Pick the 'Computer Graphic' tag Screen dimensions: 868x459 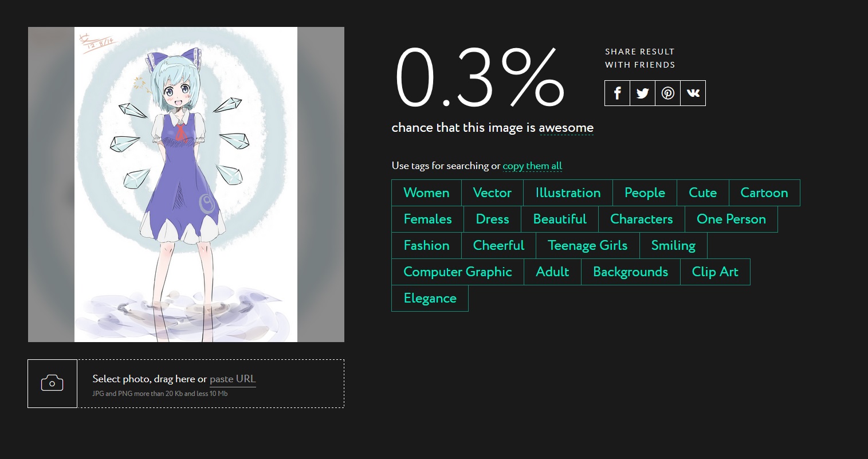(458, 272)
